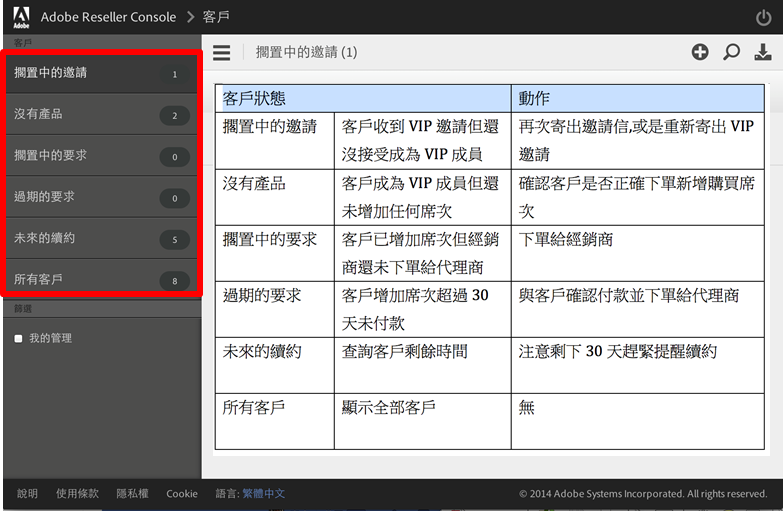Toggle the 我的管理 checkbox
The height and width of the screenshot is (511, 783).
click(x=18, y=339)
